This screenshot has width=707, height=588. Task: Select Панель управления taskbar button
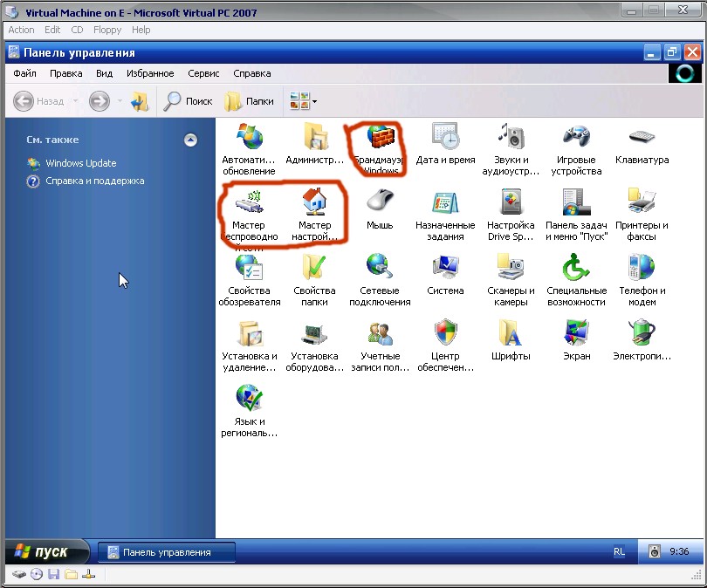(167, 552)
